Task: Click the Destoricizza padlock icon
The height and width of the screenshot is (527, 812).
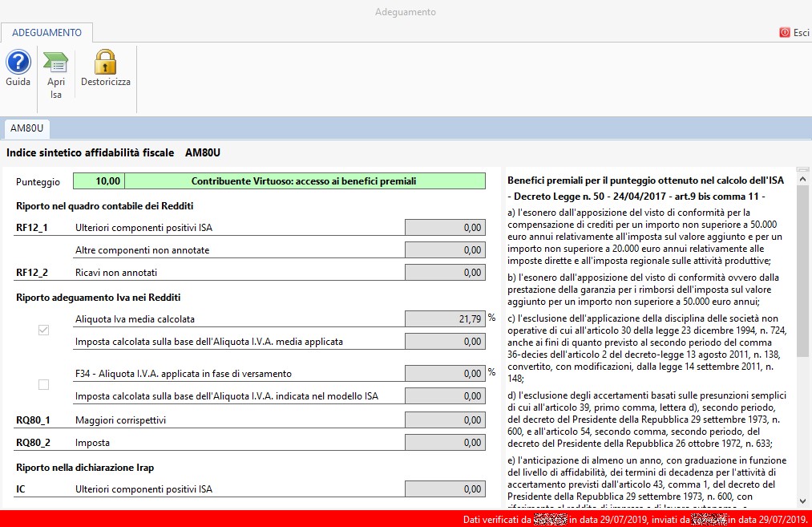Action: 106,63
